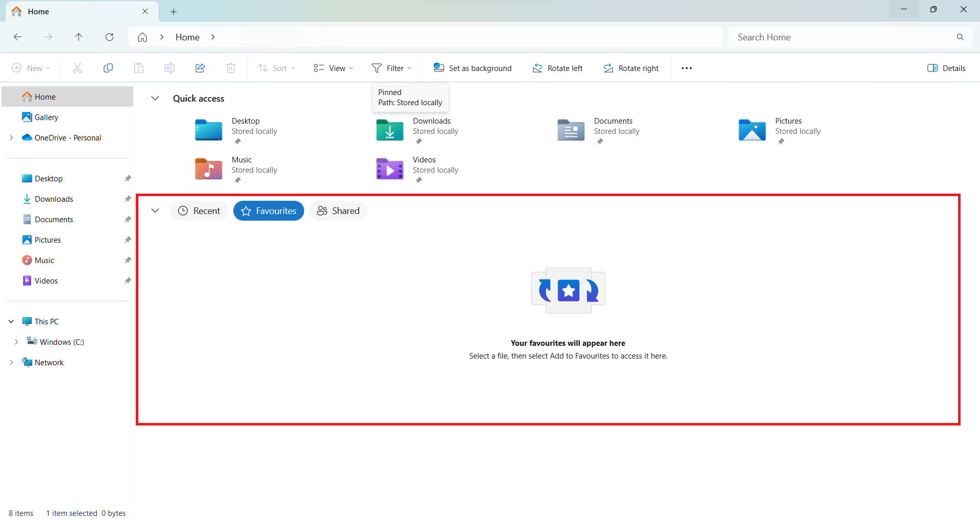Open the Filter menu
Image resolution: width=980 pixels, height=520 pixels.
pyautogui.click(x=391, y=67)
